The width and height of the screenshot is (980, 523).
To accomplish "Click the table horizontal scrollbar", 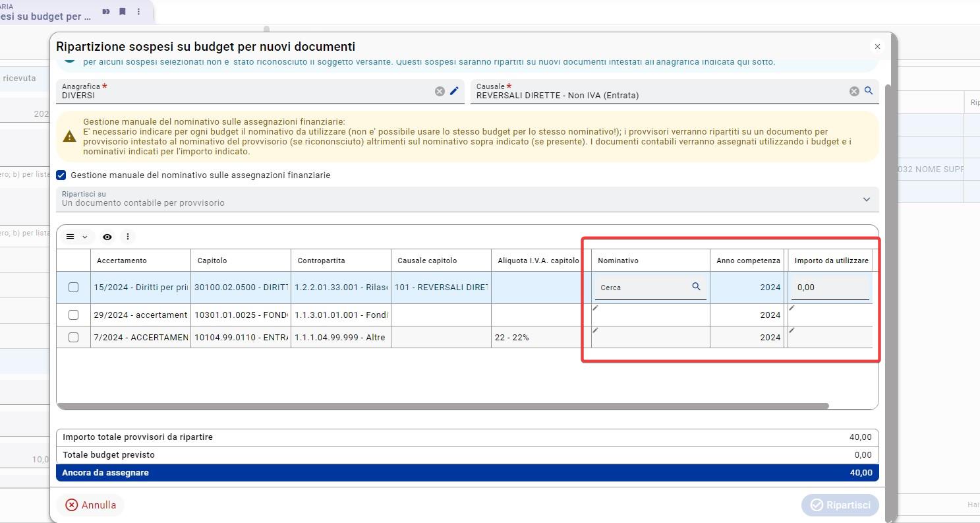I will coord(443,406).
